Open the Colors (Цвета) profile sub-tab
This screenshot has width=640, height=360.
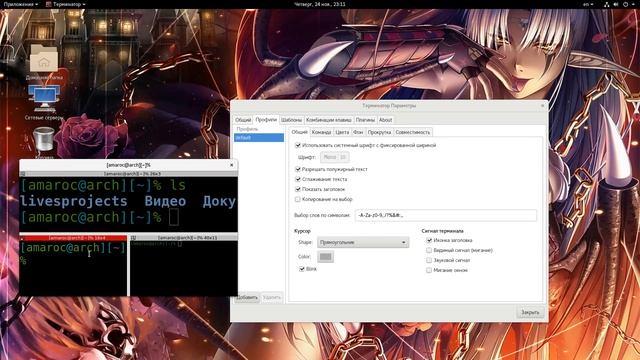[x=342, y=132]
